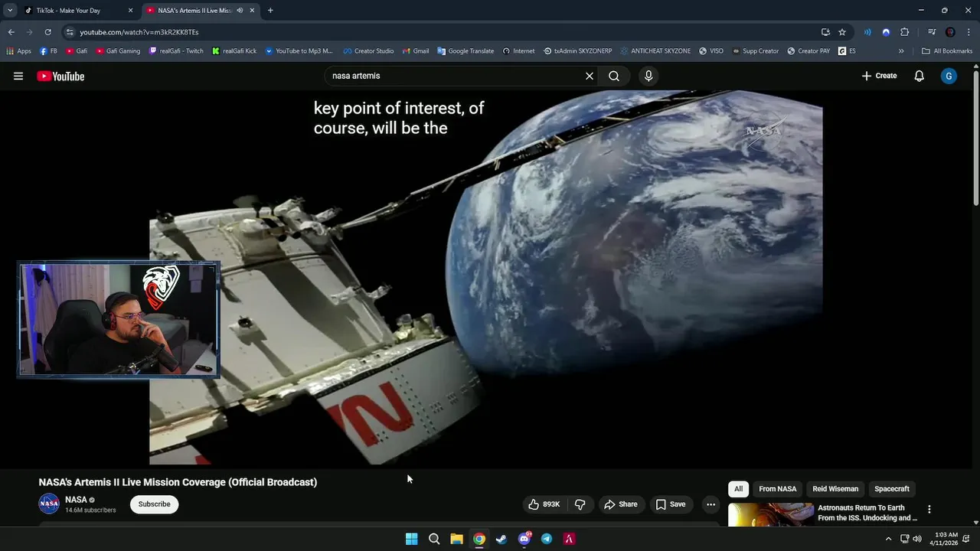Open File Explorer from taskbar
The width and height of the screenshot is (980, 551).
tap(456, 539)
